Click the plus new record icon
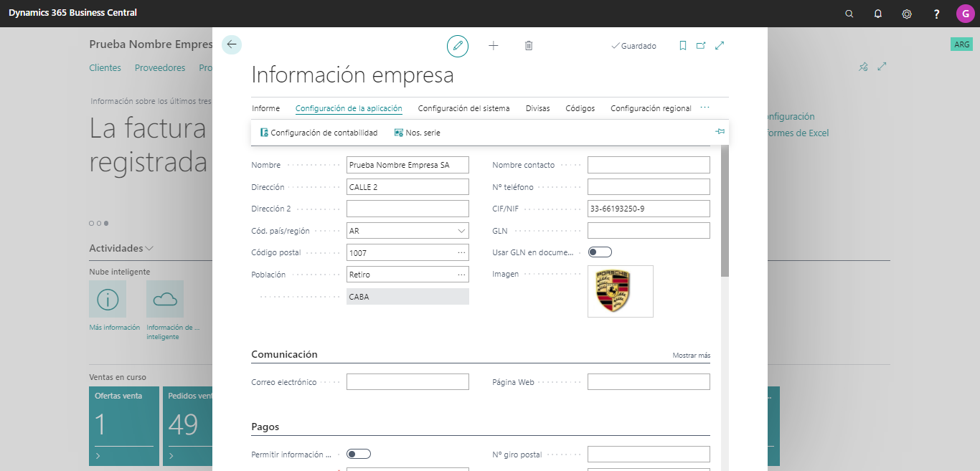Image resolution: width=980 pixels, height=471 pixels. click(494, 46)
